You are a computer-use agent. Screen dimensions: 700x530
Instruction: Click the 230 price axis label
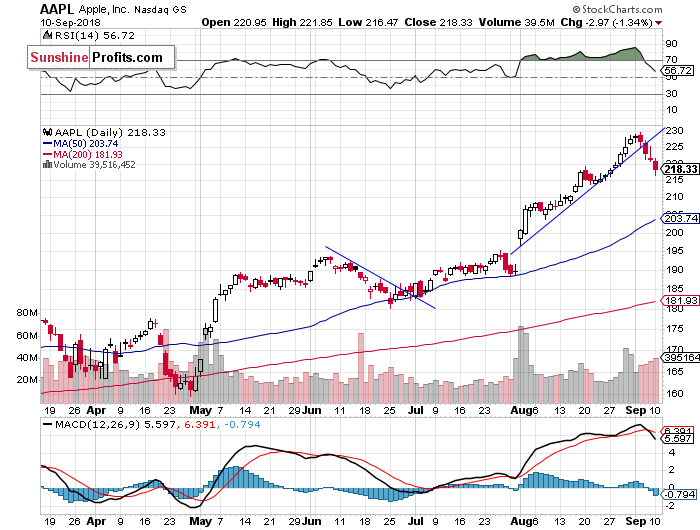point(675,130)
